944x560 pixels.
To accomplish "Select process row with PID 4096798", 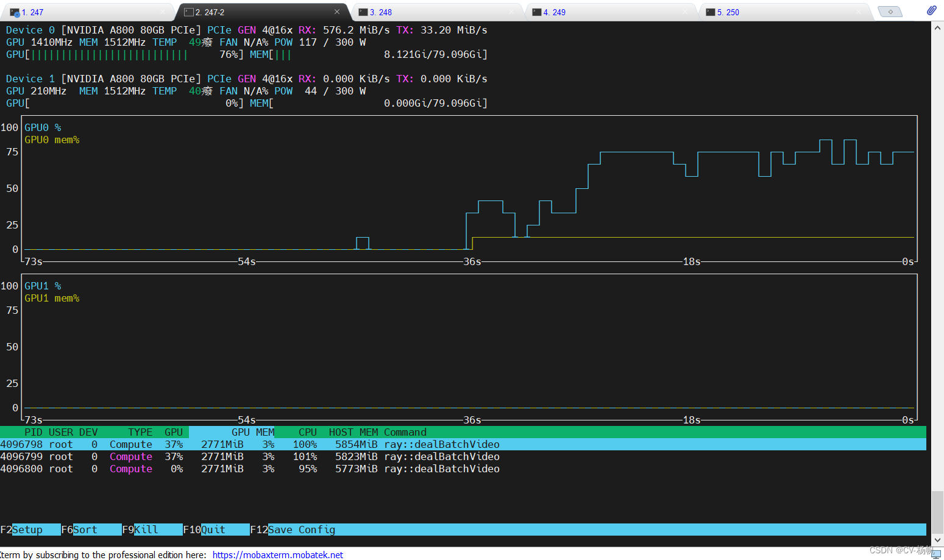I will pos(463,444).
